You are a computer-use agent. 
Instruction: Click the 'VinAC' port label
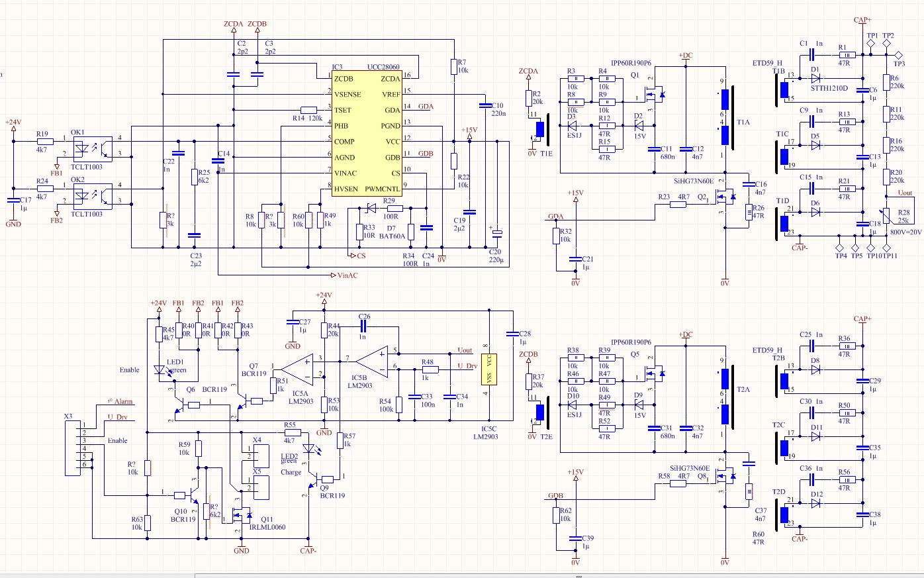tap(347, 275)
